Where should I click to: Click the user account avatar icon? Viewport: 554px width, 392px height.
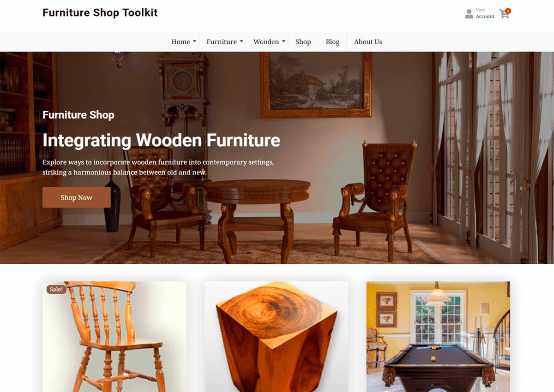[469, 14]
